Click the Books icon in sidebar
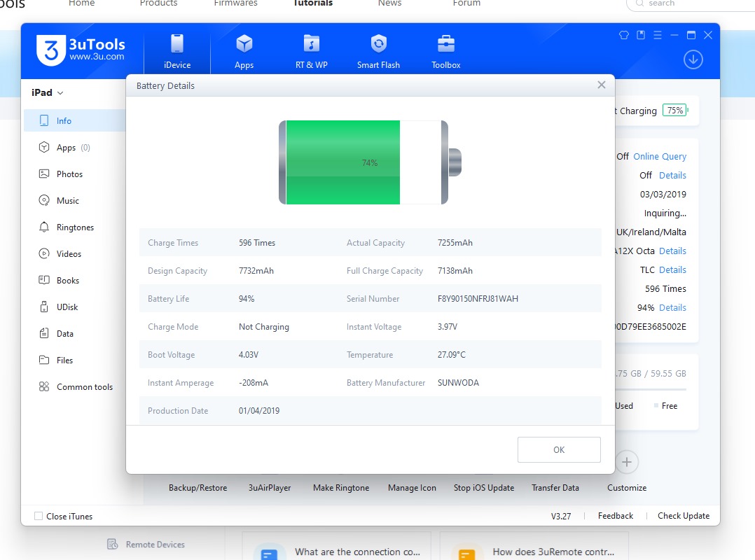This screenshot has height=560, width=755. pos(44,280)
